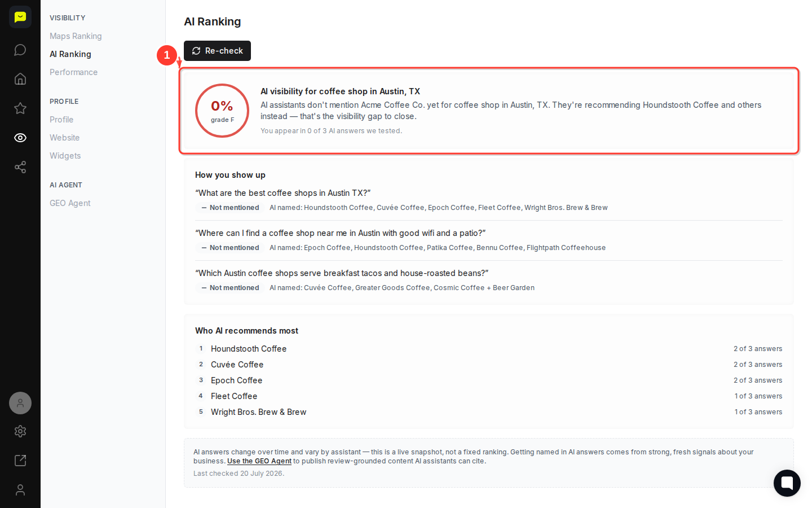
Task: Open the chat bubble icon in sidebar
Action: click(20, 50)
